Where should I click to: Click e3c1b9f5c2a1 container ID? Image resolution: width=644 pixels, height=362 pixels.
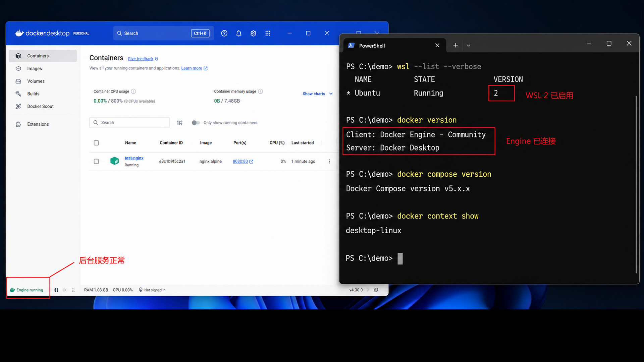point(172,161)
